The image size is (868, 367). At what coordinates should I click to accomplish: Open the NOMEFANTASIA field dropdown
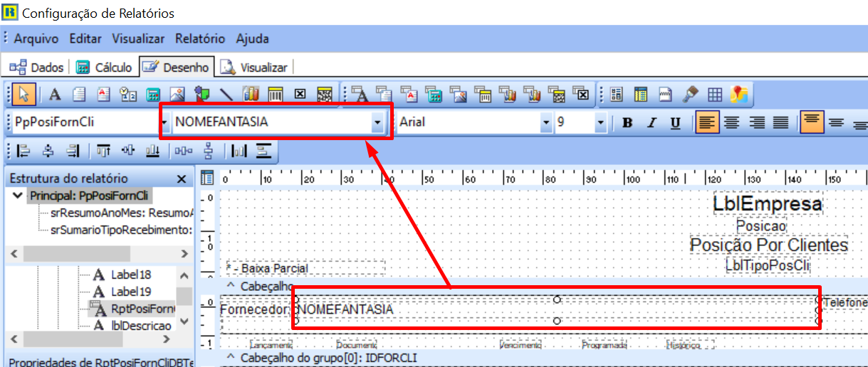click(377, 122)
